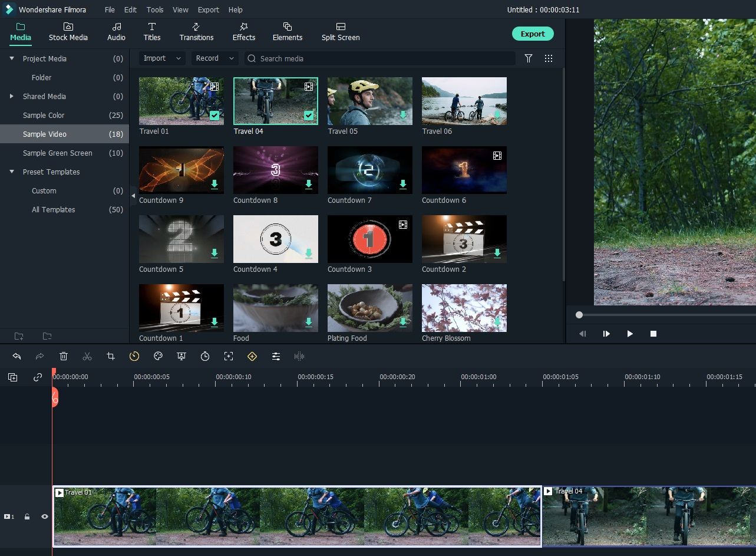This screenshot has width=756, height=556.
Task: Click the Undo arrow in timeline toolbar
Action: (16, 356)
